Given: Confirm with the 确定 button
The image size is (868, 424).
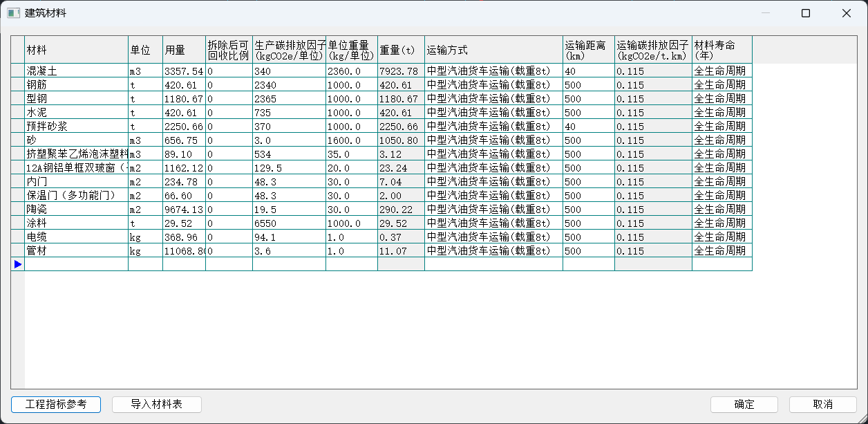Looking at the screenshot, I should 744,405.
